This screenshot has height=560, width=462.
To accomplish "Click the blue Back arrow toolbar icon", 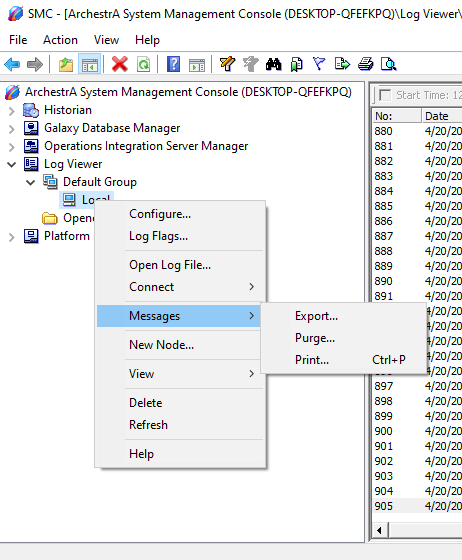I will click(x=12, y=65).
